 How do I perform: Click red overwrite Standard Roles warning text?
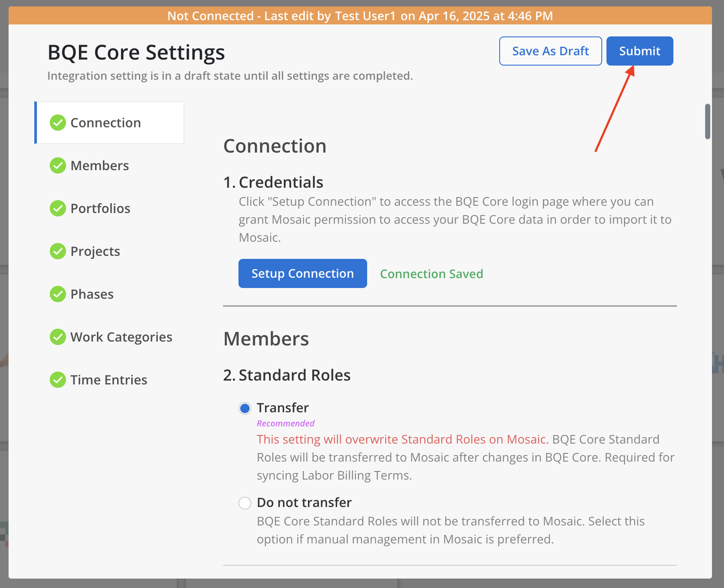tap(403, 439)
